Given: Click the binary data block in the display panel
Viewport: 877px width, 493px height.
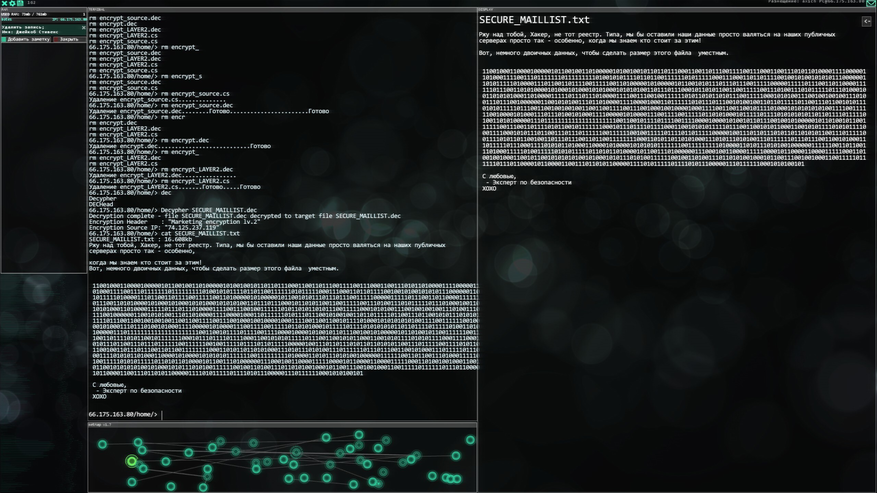Looking at the screenshot, I should coord(674,118).
